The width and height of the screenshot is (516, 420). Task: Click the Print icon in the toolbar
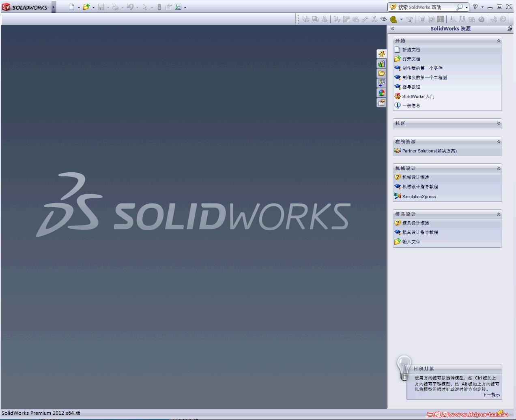(x=115, y=7)
